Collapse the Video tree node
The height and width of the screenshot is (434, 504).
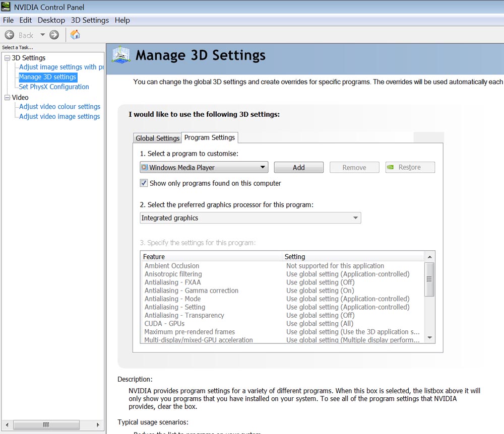[x=7, y=98]
